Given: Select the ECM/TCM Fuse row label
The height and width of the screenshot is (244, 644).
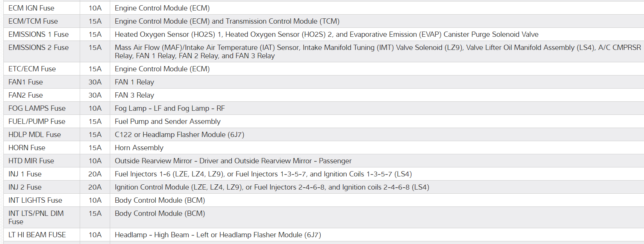Looking at the screenshot, I should tap(33, 21).
